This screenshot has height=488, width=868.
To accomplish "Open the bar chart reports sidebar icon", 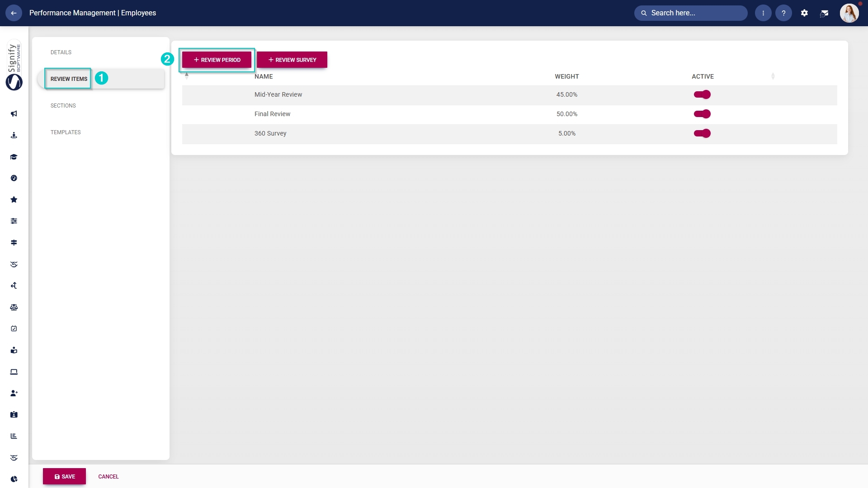I will [14, 436].
